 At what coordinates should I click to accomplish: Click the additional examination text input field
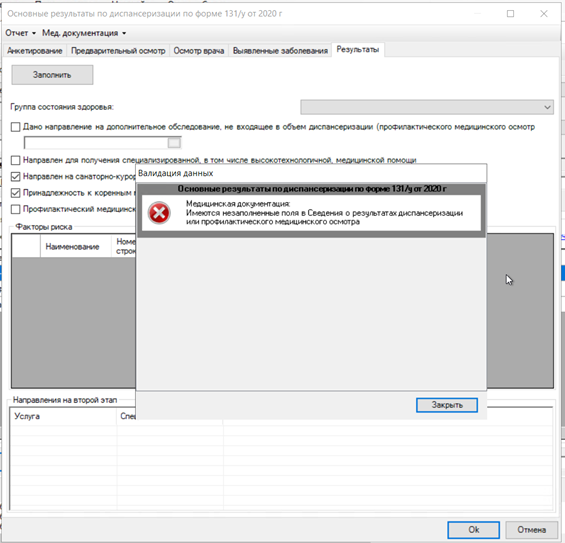pyautogui.click(x=95, y=143)
